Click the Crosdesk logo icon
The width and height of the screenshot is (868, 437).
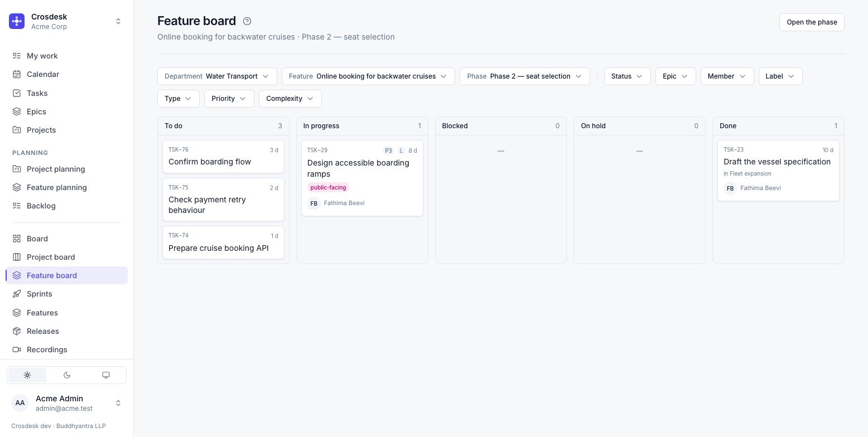pos(17,21)
